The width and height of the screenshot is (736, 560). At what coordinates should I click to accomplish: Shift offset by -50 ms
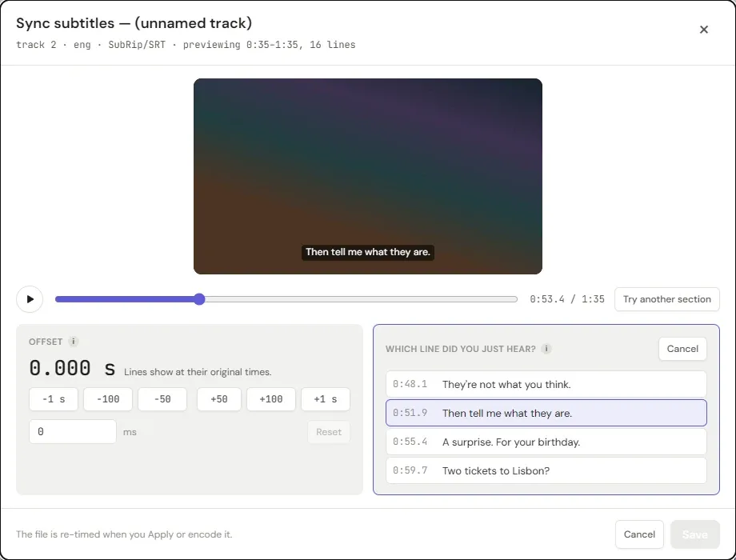tap(162, 399)
